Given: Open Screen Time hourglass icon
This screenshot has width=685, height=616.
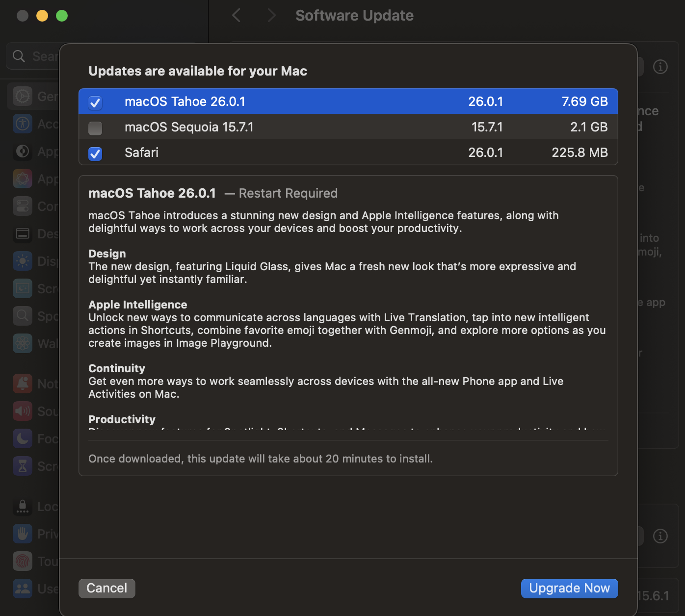Looking at the screenshot, I should (23, 466).
